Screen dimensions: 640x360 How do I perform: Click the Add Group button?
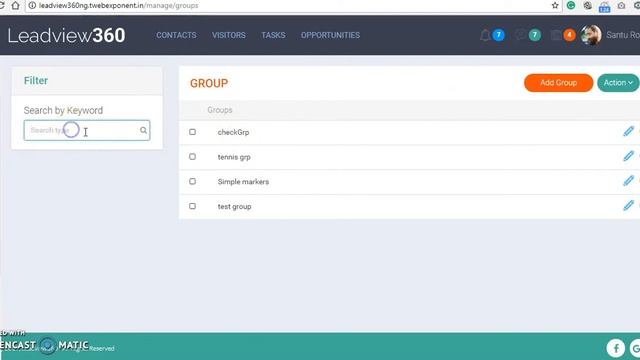[558, 83]
